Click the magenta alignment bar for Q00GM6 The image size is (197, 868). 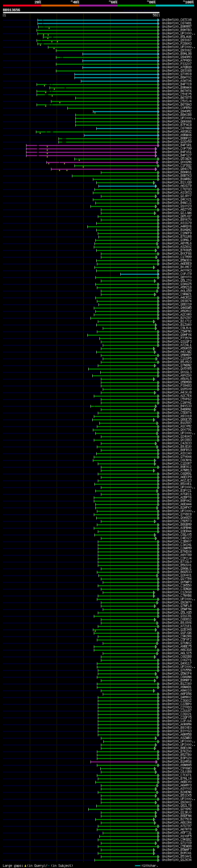[103, 162]
